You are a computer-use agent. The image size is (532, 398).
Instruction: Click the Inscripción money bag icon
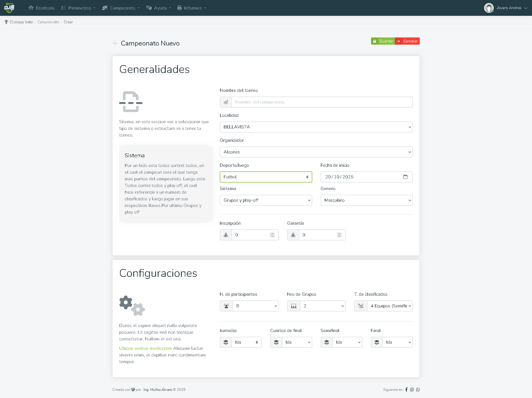tap(226, 235)
